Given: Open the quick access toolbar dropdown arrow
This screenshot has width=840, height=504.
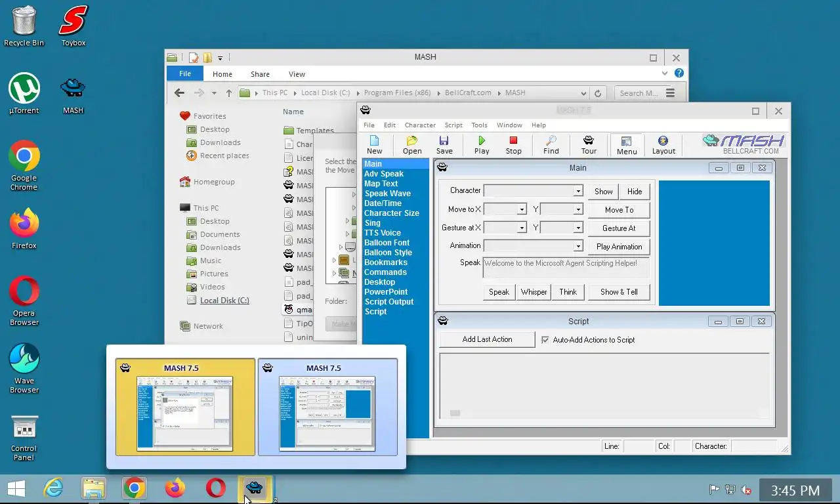Looking at the screenshot, I should pyautogui.click(x=220, y=58).
